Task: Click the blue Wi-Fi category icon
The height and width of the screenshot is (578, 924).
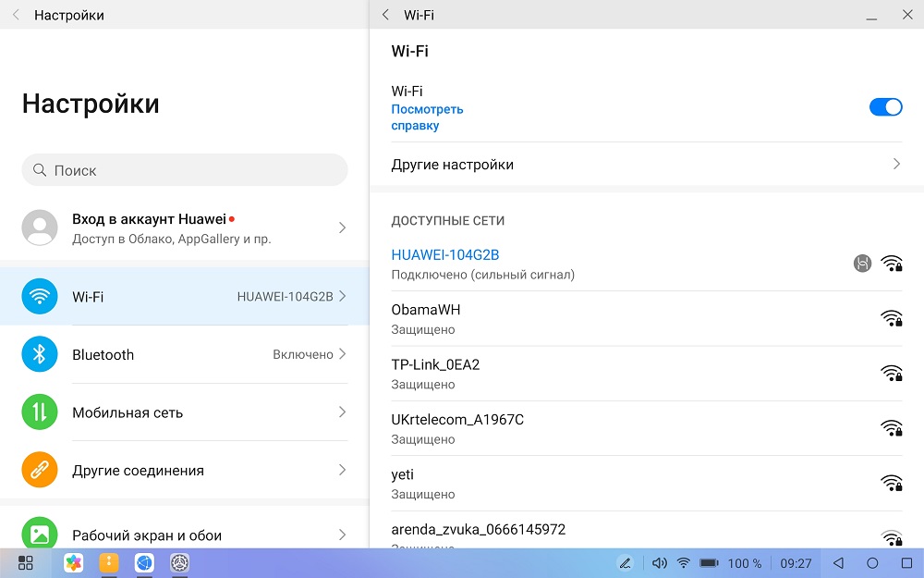Action: tap(40, 296)
